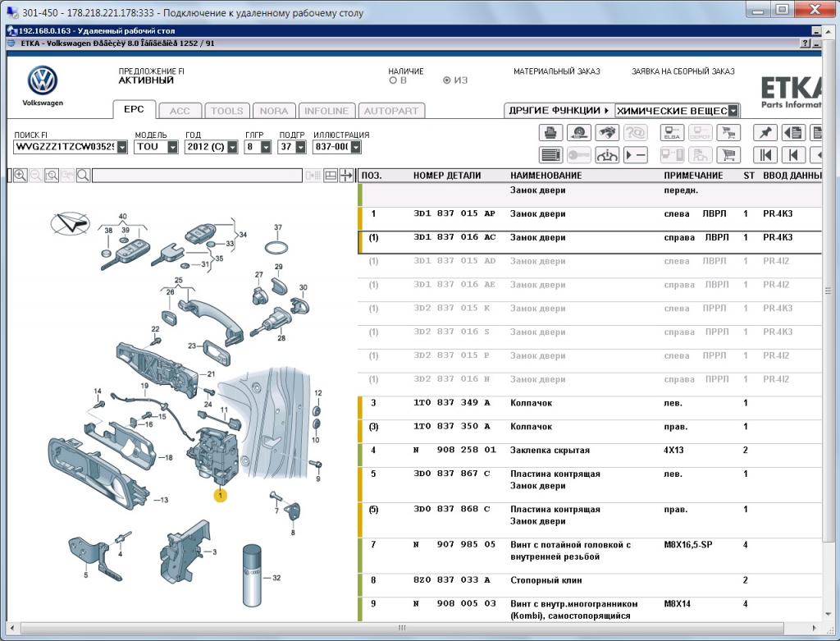Switch to the NORA tab
Viewport: 840px width, 641px height.
[274, 111]
